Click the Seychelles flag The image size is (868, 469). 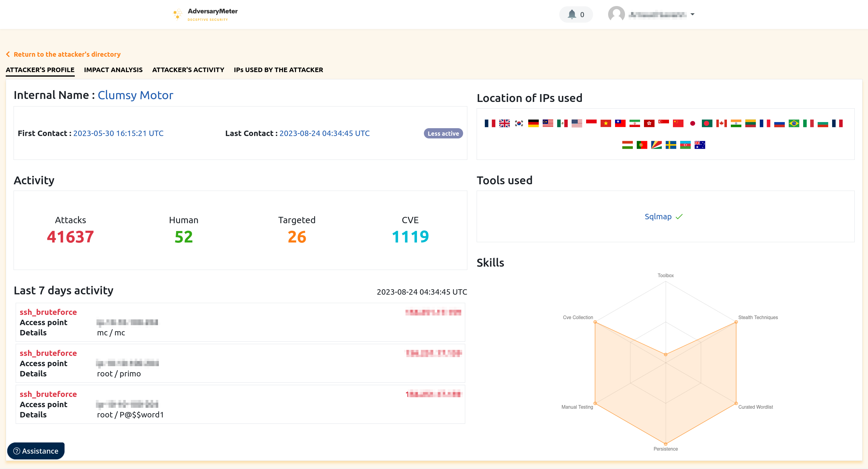[656, 145]
